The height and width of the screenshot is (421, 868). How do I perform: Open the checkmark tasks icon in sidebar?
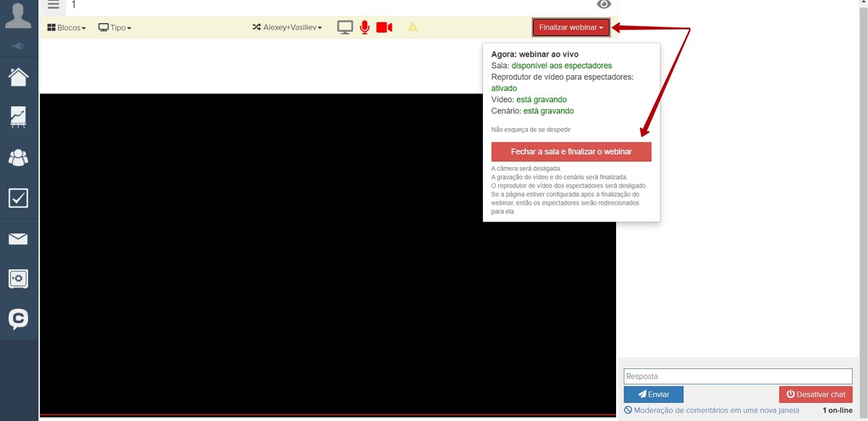pos(18,198)
